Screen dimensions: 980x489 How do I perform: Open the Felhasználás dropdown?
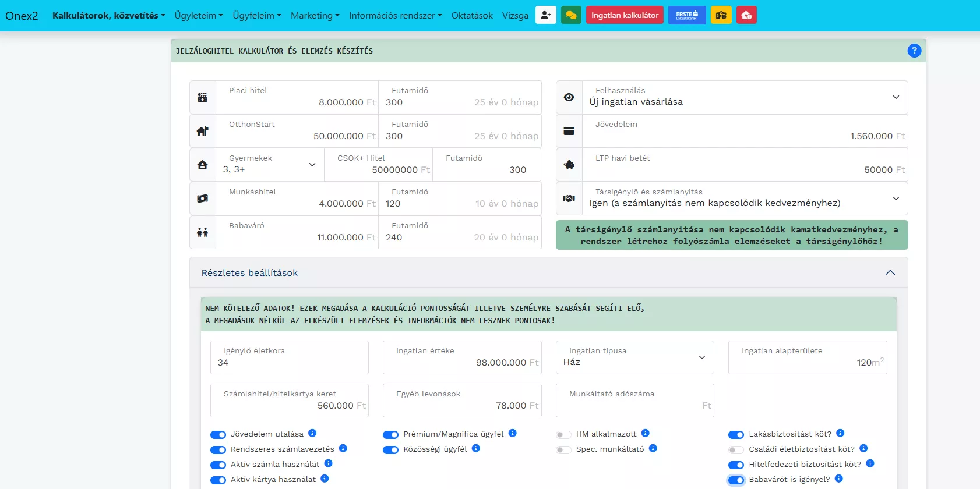pos(745,97)
